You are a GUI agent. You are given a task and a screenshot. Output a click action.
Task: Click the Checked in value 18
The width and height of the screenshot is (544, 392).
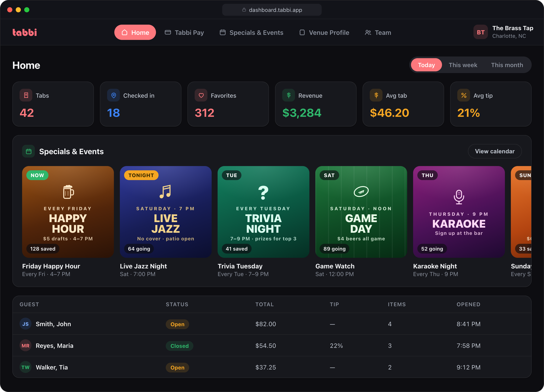coord(113,113)
